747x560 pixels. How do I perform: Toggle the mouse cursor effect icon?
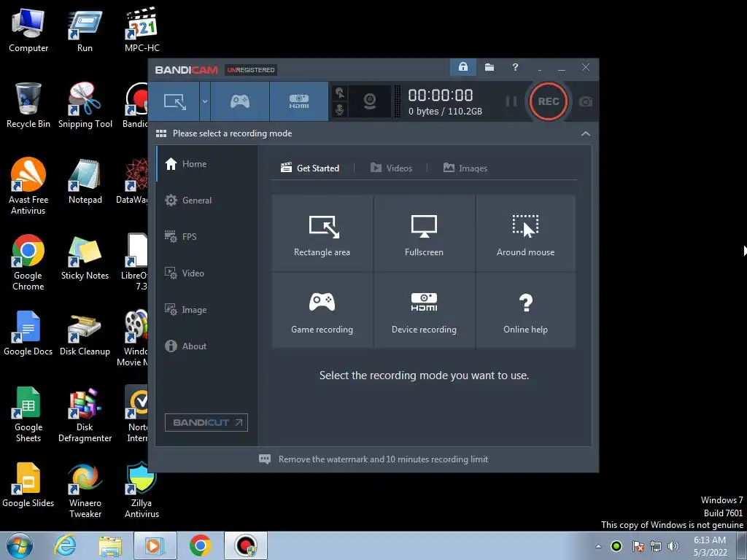click(x=339, y=93)
